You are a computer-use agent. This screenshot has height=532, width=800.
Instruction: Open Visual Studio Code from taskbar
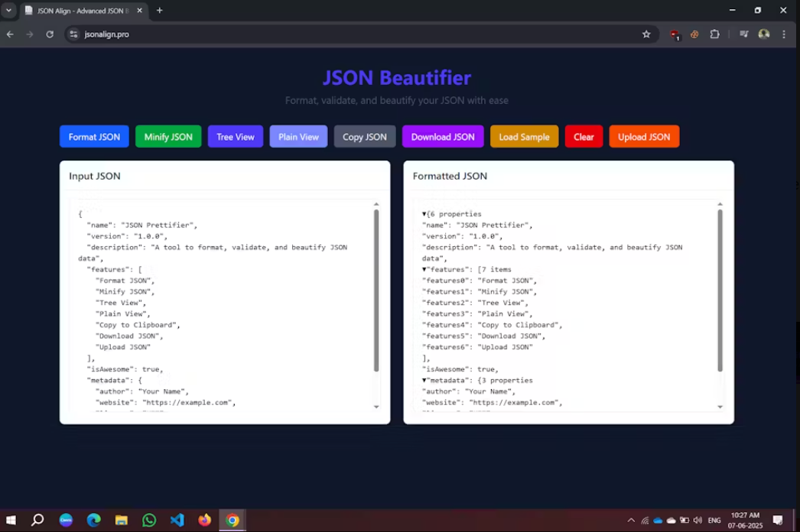(x=177, y=521)
